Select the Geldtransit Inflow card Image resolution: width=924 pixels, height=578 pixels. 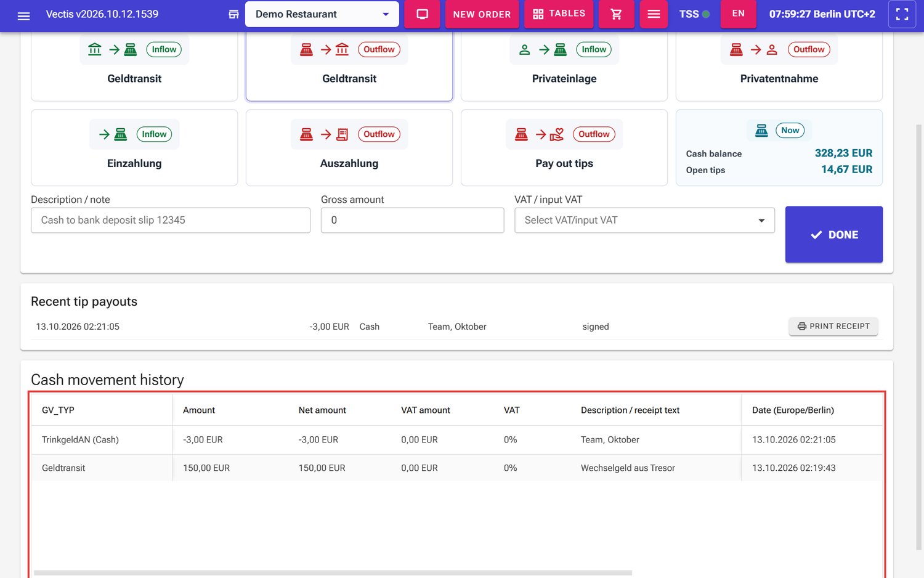click(134, 66)
